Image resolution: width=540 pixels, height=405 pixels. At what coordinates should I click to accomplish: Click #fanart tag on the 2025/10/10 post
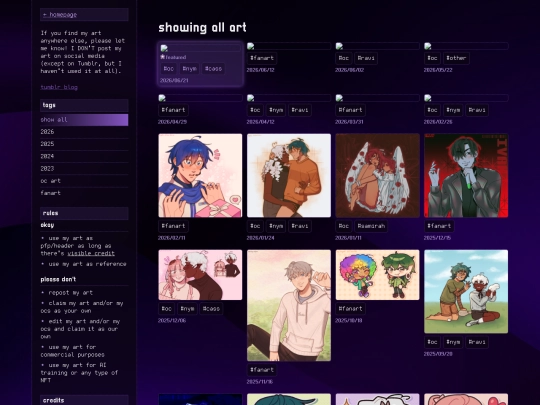pos(350,309)
